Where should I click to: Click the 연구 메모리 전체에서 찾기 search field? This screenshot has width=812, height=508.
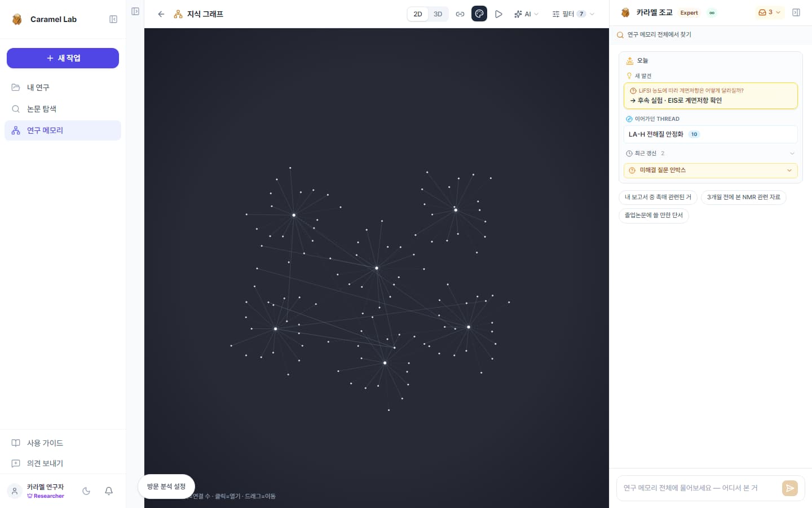click(x=710, y=35)
